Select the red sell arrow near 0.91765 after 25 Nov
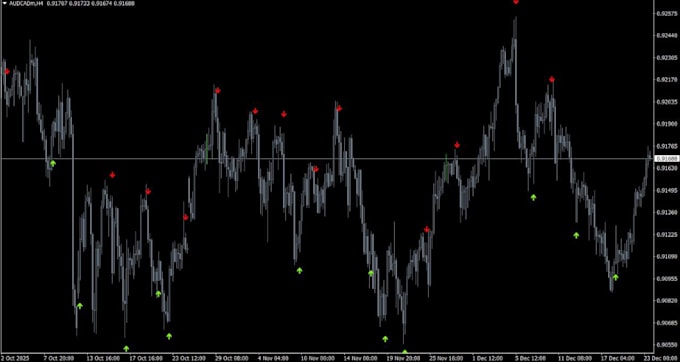This screenshot has width=680, height=362. (457, 145)
